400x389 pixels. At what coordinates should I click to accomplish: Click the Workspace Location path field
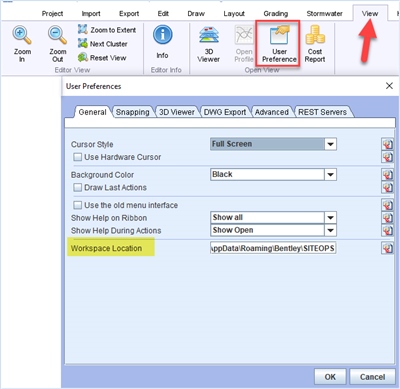tap(273, 248)
